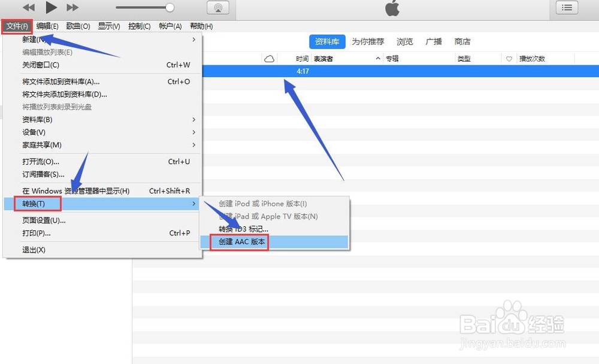Select 将文件夹添加到资料库(D)...
599x364 pixels.
pyautogui.click(x=102, y=95)
